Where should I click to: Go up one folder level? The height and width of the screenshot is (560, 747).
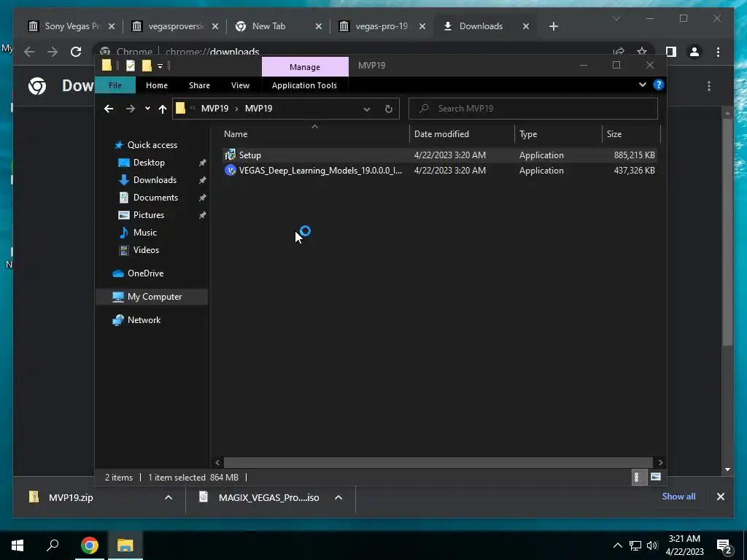coord(163,109)
